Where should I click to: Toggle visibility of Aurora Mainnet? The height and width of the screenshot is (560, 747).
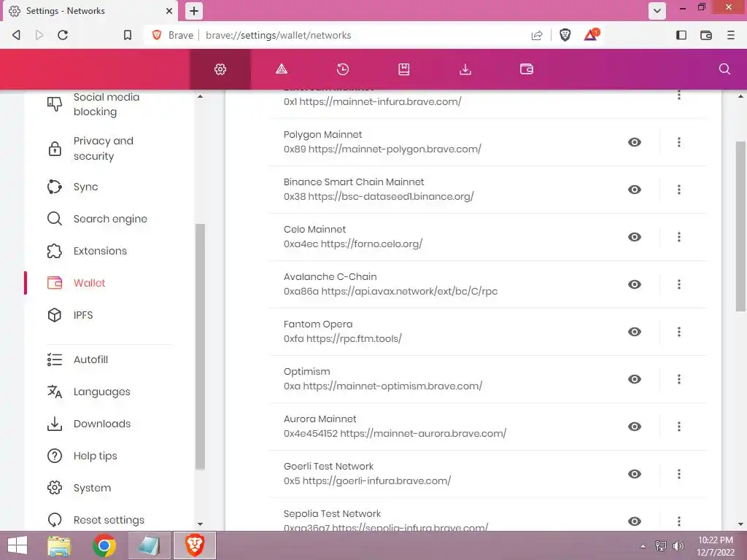click(x=635, y=426)
